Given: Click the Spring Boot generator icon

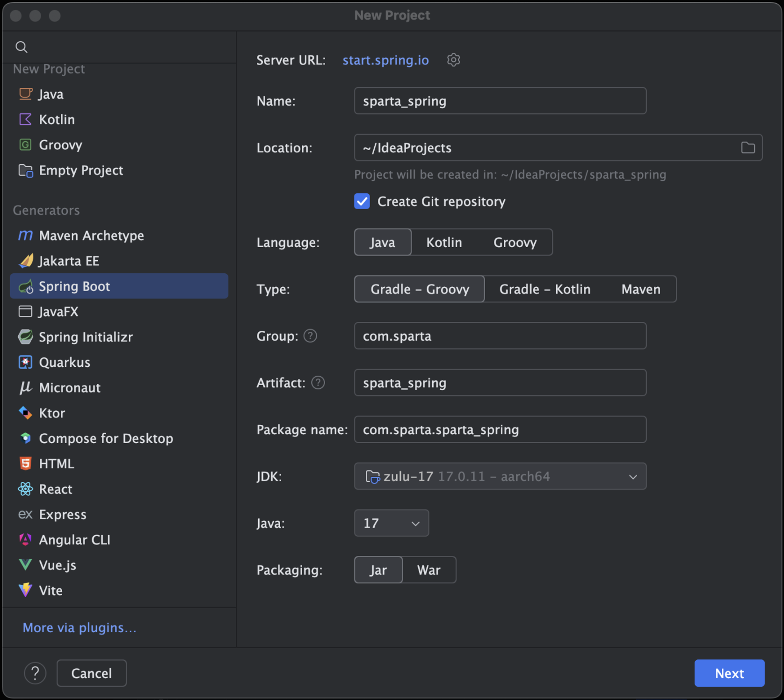Looking at the screenshot, I should pyautogui.click(x=25, y=286).
